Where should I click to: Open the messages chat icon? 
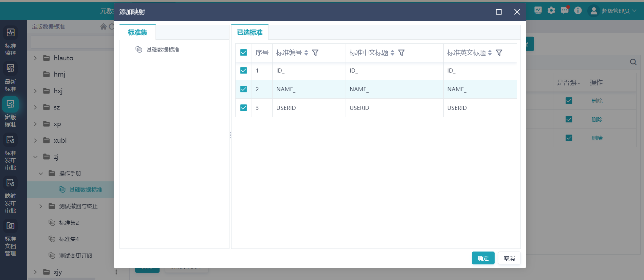coord(564,11)
